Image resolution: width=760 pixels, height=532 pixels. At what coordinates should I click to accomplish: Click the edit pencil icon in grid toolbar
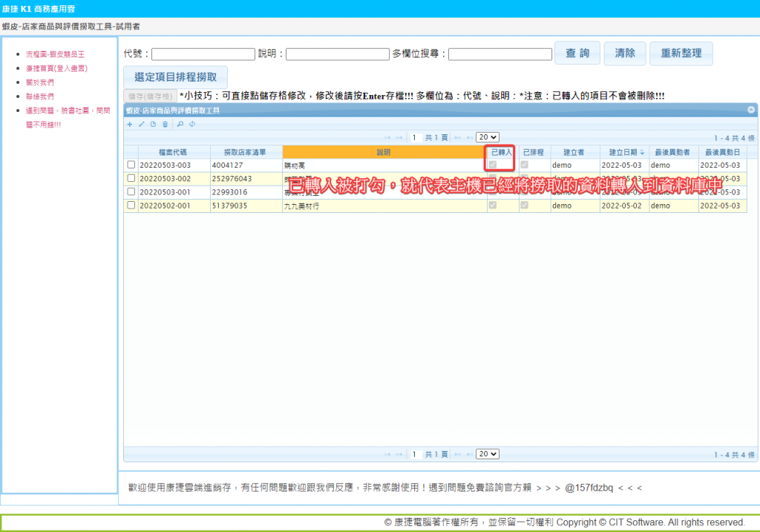142,124
